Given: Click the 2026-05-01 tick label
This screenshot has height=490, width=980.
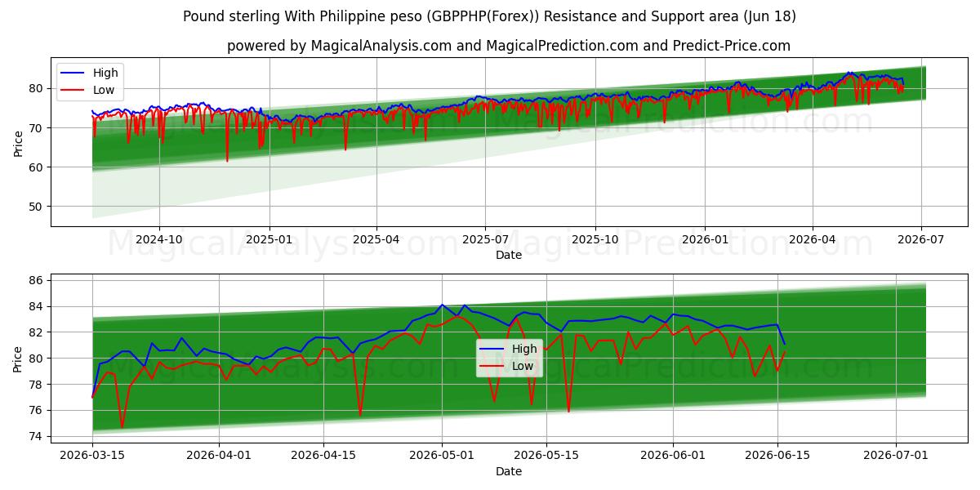Looking at the screenshot, I should tap(442, 457).
